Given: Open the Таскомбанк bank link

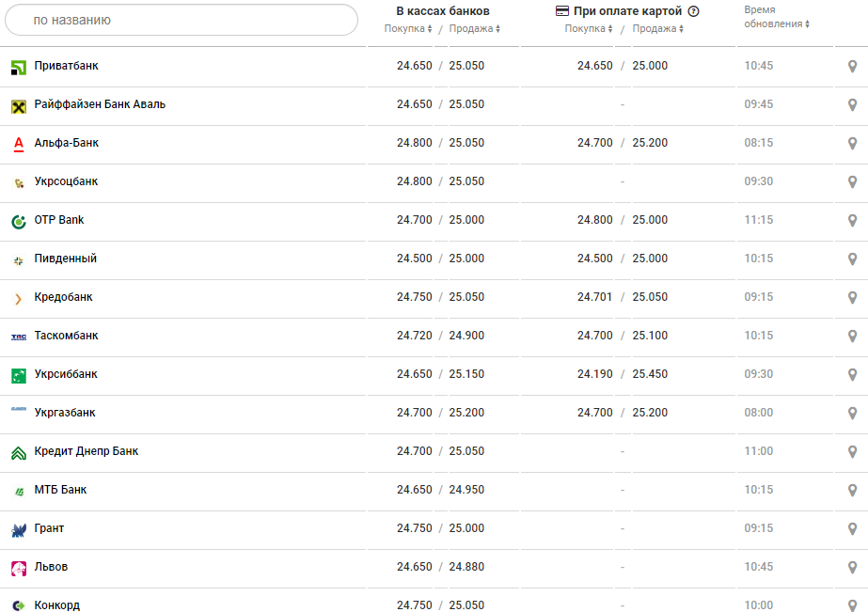Looking at the screenshot, I should tap(66, 336).
